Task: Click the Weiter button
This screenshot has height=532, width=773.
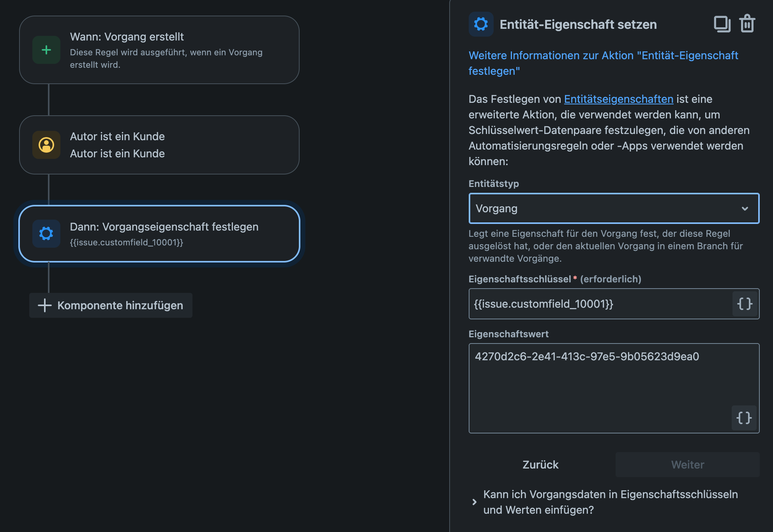Action: 688,465
